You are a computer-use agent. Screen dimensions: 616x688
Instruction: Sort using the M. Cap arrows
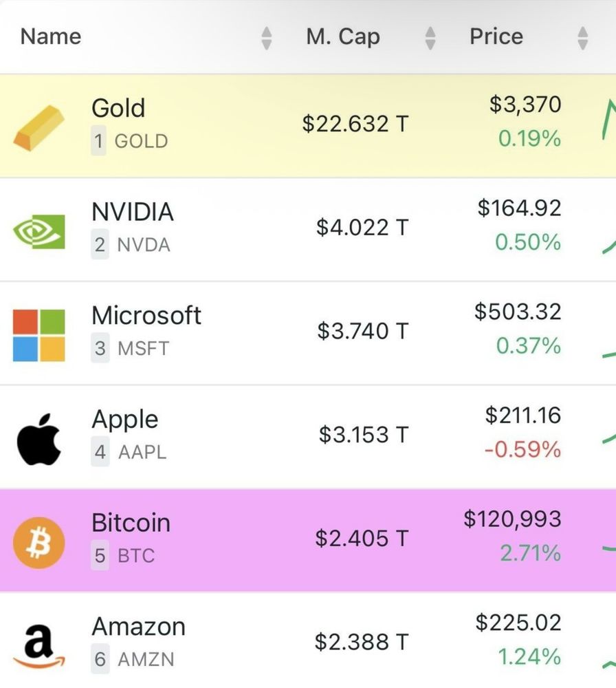click(430, 38)
